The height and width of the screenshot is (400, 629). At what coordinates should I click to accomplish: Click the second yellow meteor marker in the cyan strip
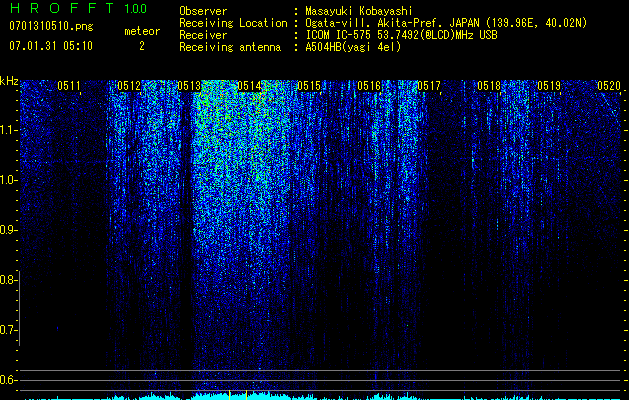point(246,394)
